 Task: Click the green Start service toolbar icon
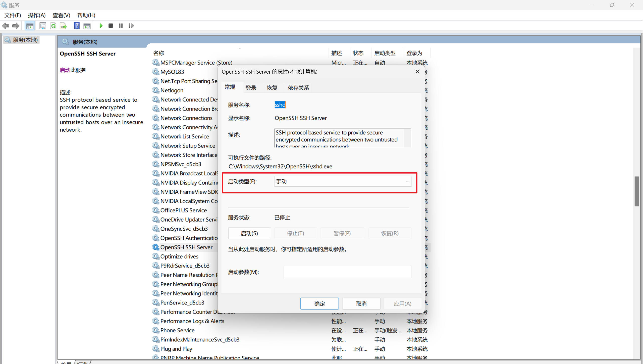(x=101, y=26)
